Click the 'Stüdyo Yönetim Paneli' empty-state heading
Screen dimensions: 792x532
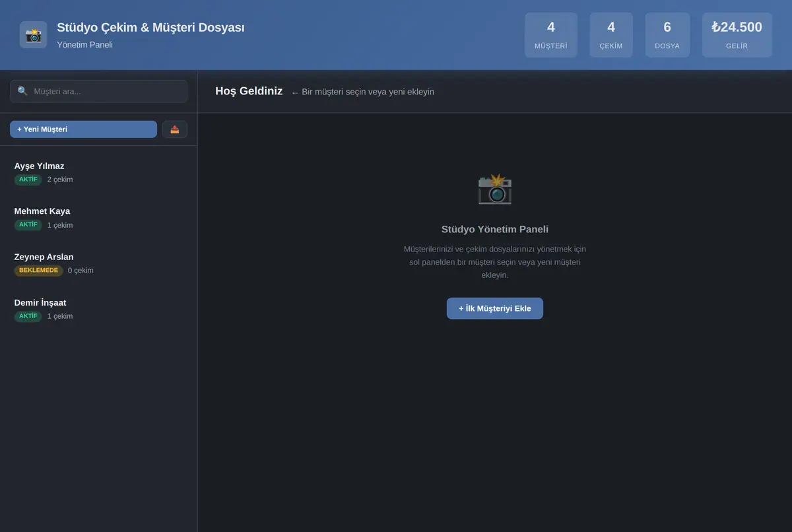(495, 230)
